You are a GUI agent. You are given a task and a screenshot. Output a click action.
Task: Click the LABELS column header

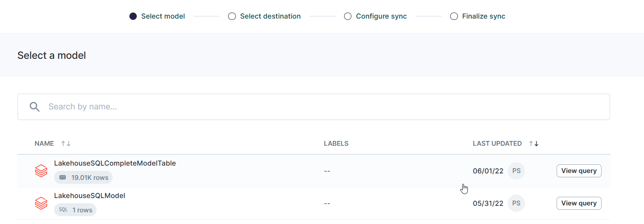click(x=336, y=144)
